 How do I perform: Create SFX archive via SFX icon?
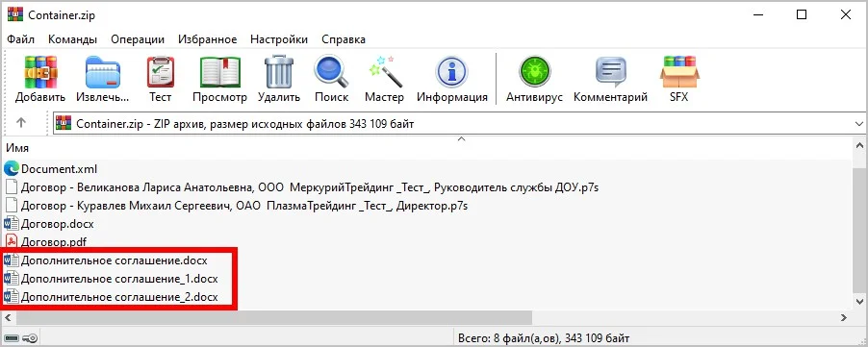(679, 71)
